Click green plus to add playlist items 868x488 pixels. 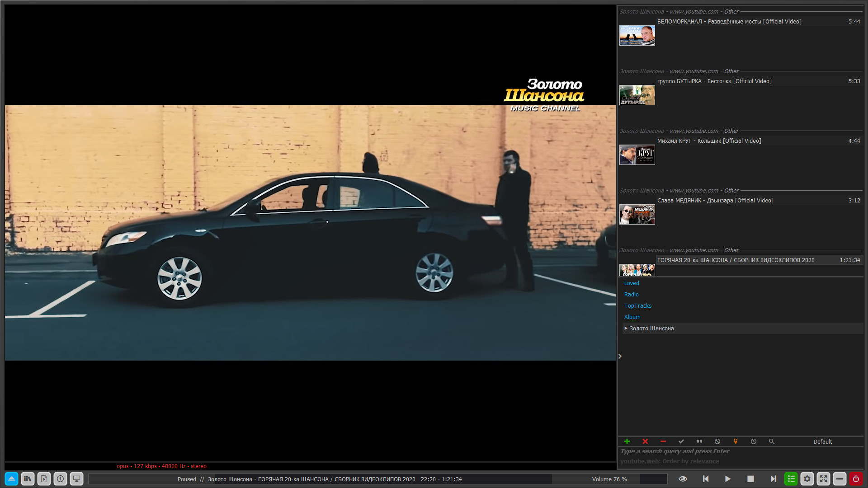point(627,441)
